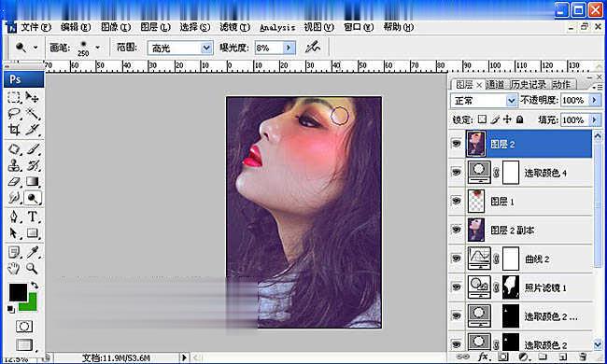Select the Crop tool

[14, 129]
